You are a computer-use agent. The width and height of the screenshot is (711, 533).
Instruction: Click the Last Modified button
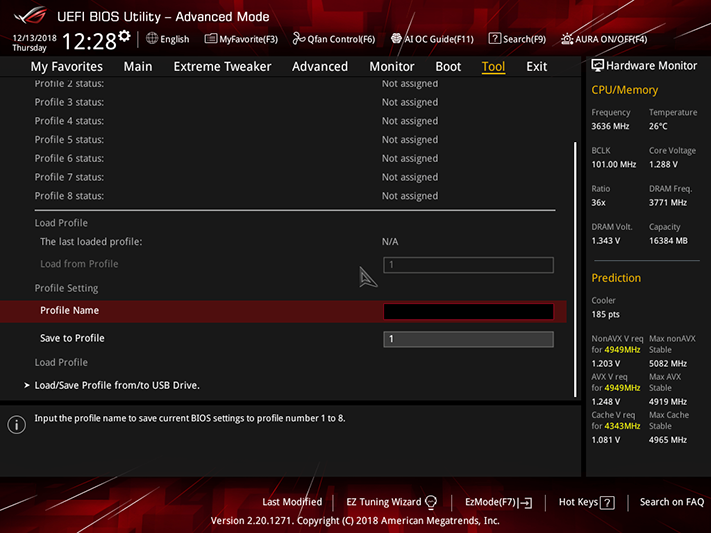(x=292, y=502)
